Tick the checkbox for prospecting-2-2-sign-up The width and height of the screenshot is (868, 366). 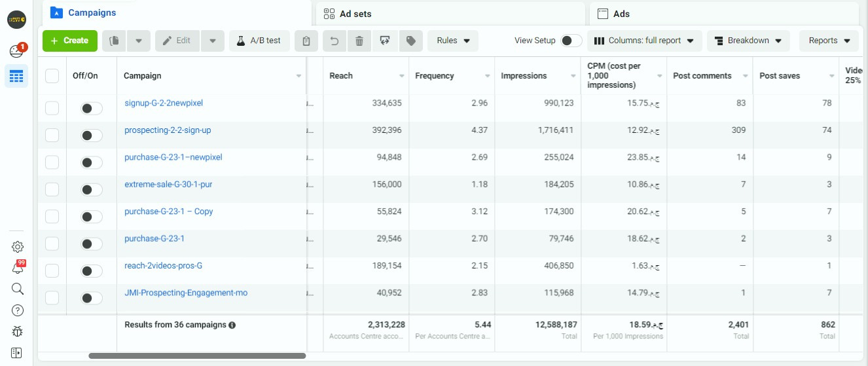pos(52,135)
